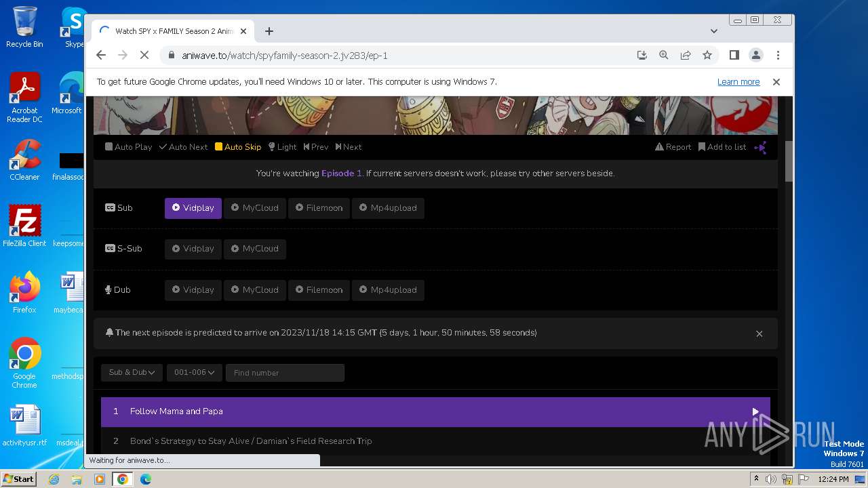
Task: Stop loading the page
Action: pos(144,56)
